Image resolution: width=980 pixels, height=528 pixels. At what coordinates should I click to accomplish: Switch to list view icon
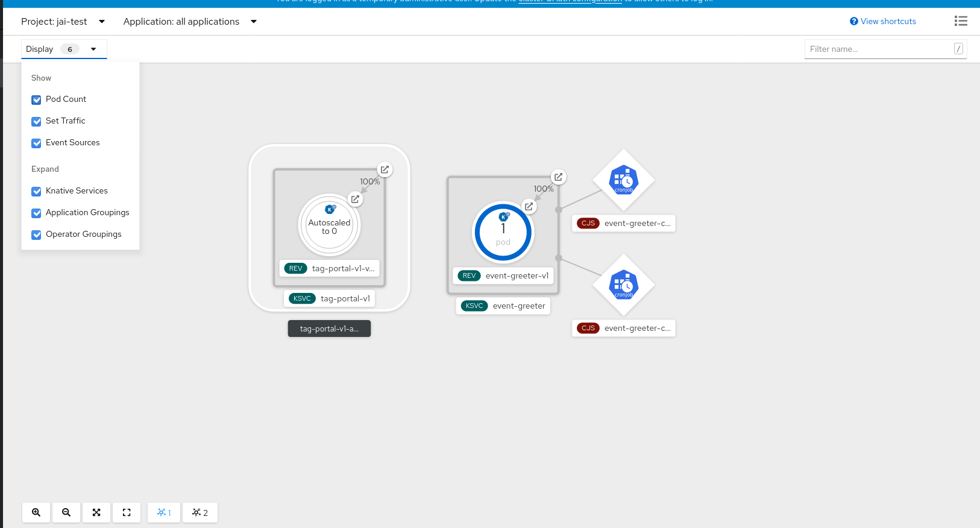click(961, 21)
